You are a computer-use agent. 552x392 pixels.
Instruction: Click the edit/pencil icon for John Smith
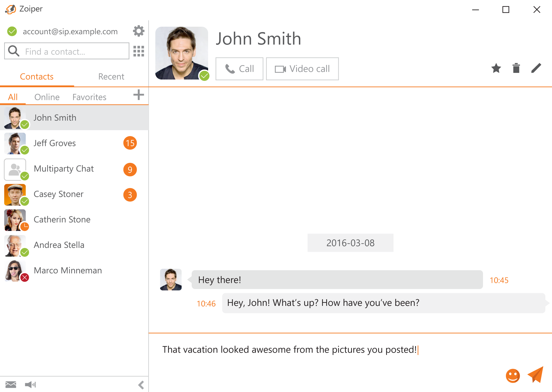point(536,69)
